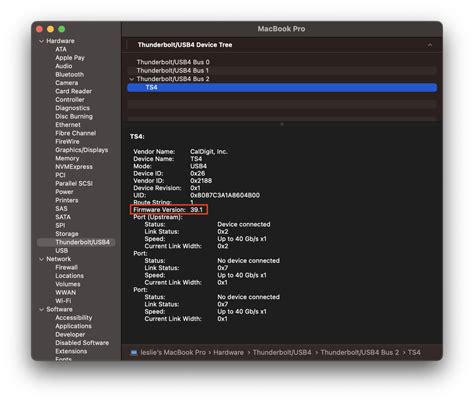Select Thunderbolt/USB4 Bus 1 row
The width and height of the screenshot is (474, 402).
click(282, 71)
